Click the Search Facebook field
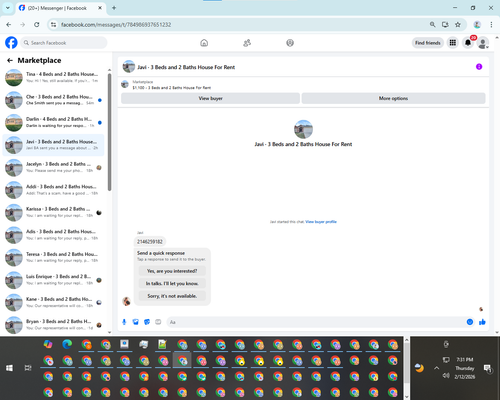Viewport: 500px width, 400px height. point(64,43)
